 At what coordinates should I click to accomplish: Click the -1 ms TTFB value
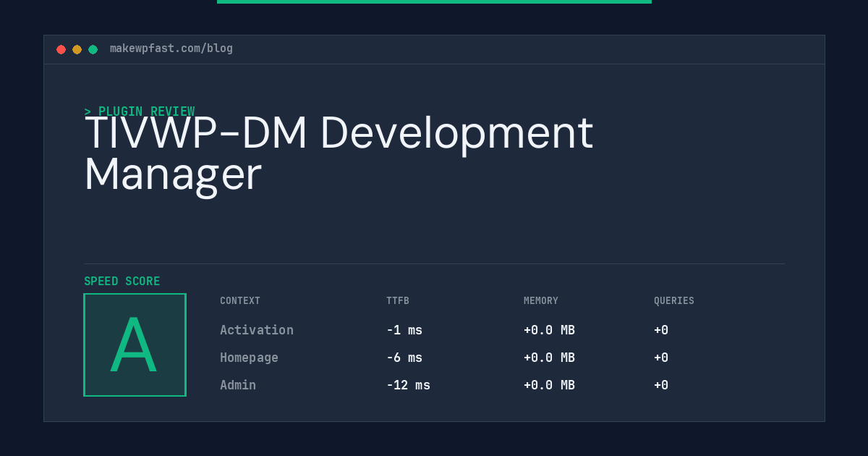404,330
